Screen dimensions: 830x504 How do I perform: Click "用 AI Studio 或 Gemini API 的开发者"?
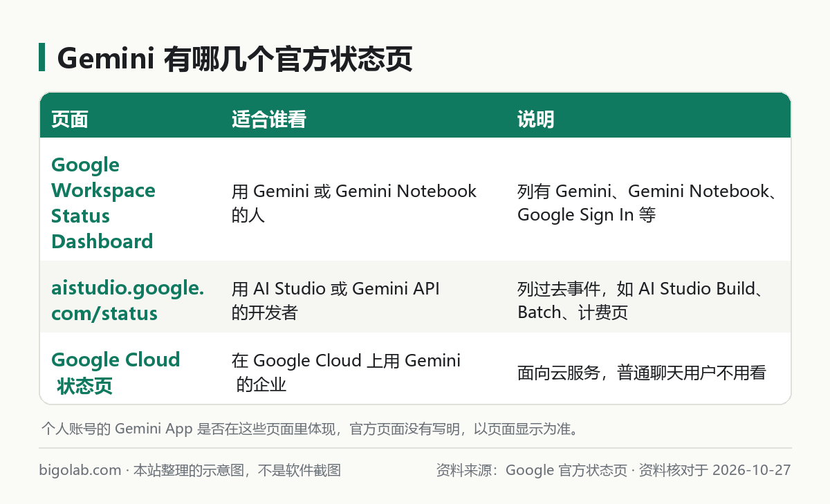point(335,300)
